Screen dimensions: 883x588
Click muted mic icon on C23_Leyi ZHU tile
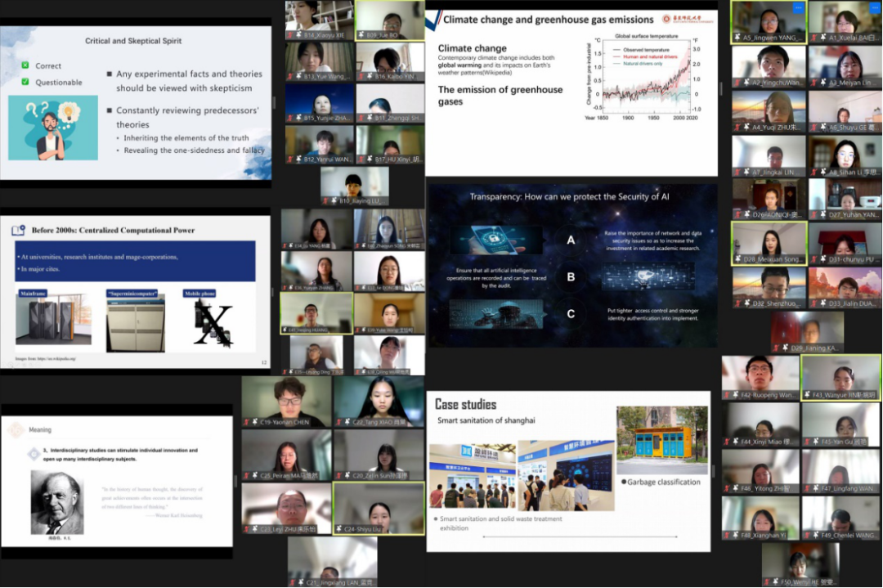point(247,529)
